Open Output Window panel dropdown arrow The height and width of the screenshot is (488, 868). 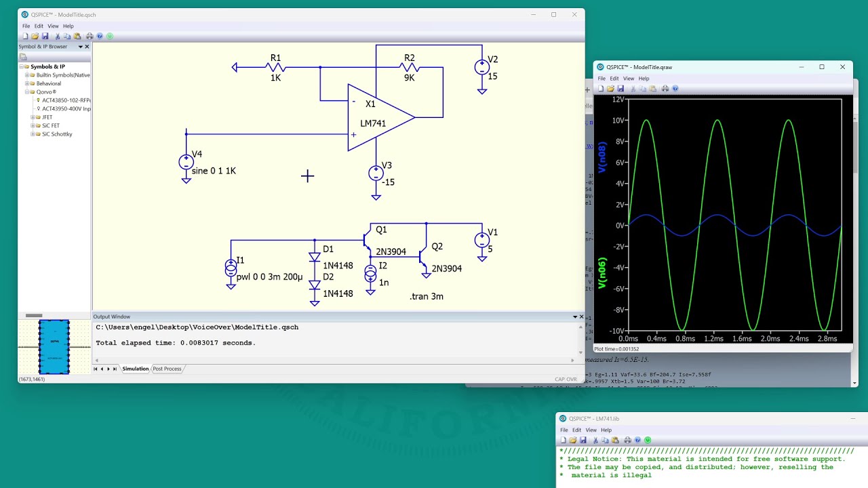574,317
